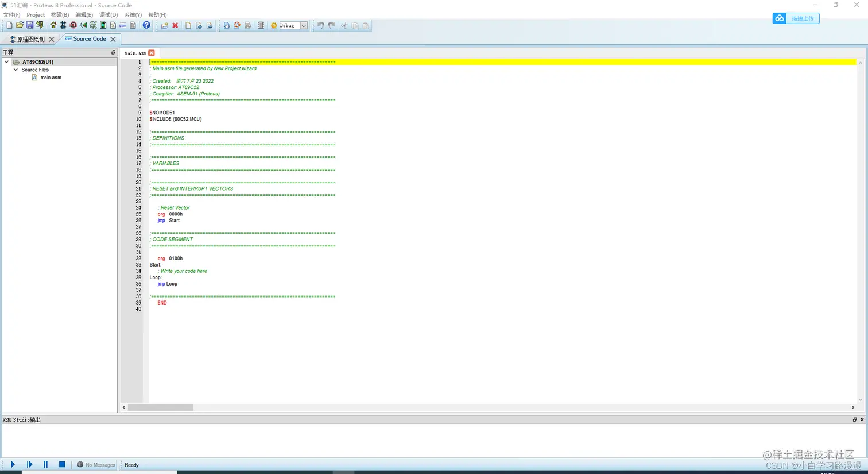Click the '; Write your code here' comment
Screen dimensions: 868x474
pyautogui.click(x=183, y=271)
